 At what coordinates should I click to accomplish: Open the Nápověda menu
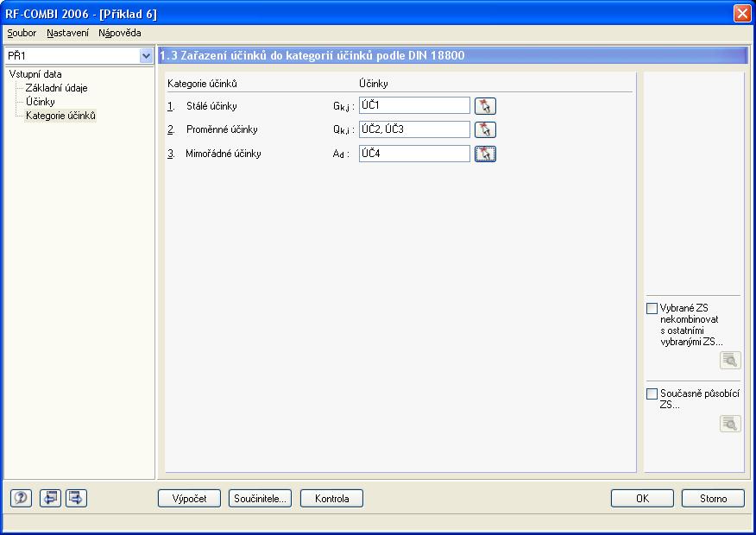click(120, 34)
